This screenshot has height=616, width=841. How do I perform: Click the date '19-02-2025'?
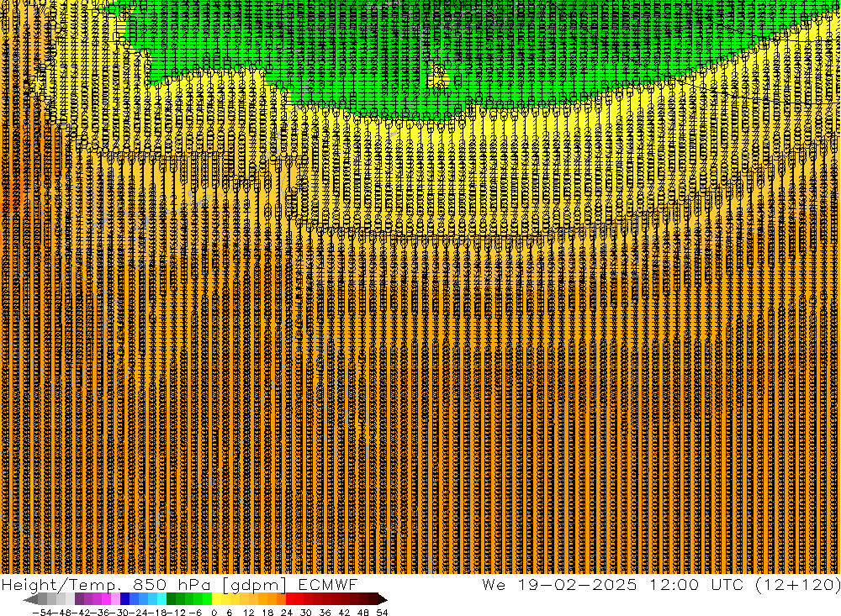[577, 585]
